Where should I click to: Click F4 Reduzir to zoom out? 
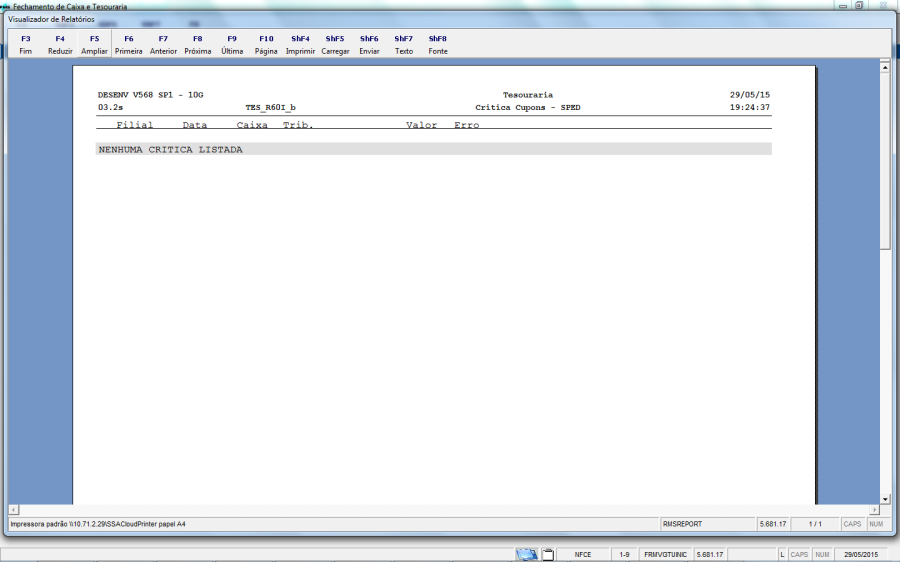(60, 45)
